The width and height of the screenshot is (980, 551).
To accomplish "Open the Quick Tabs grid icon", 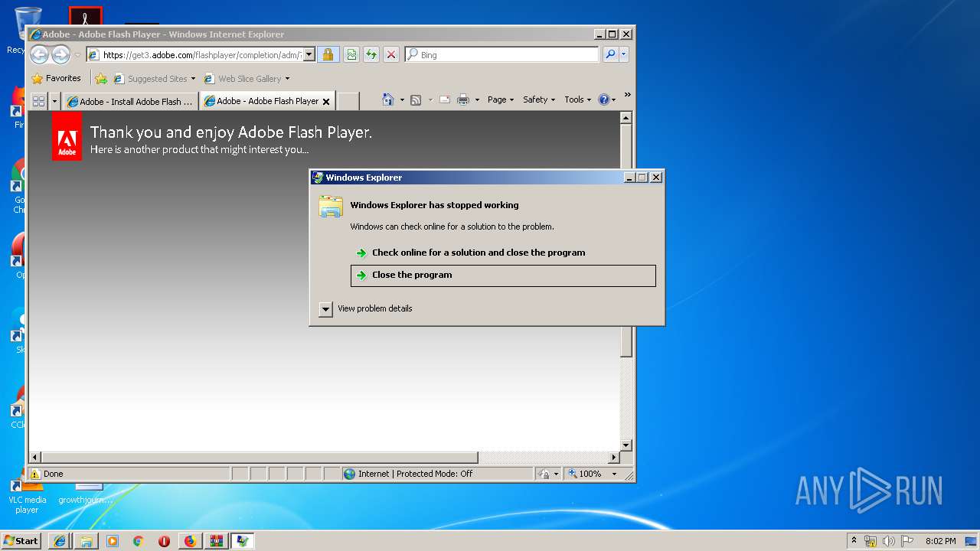I will [x=38, y=100].
